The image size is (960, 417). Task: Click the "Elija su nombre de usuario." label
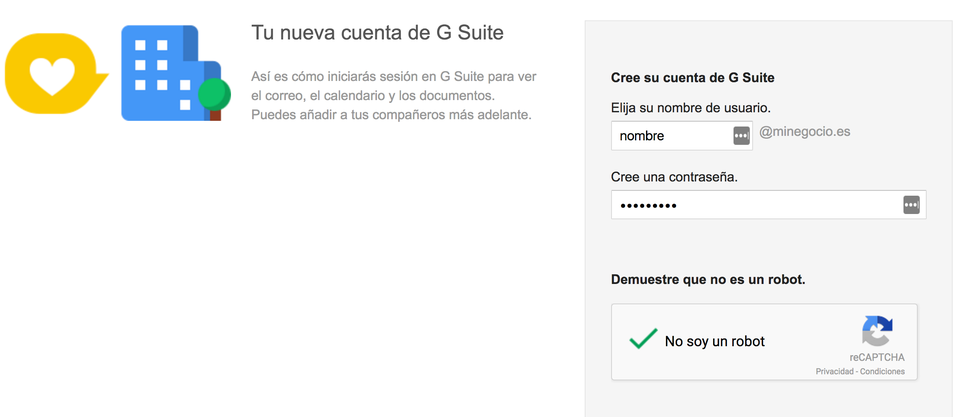tap(691, 108)
